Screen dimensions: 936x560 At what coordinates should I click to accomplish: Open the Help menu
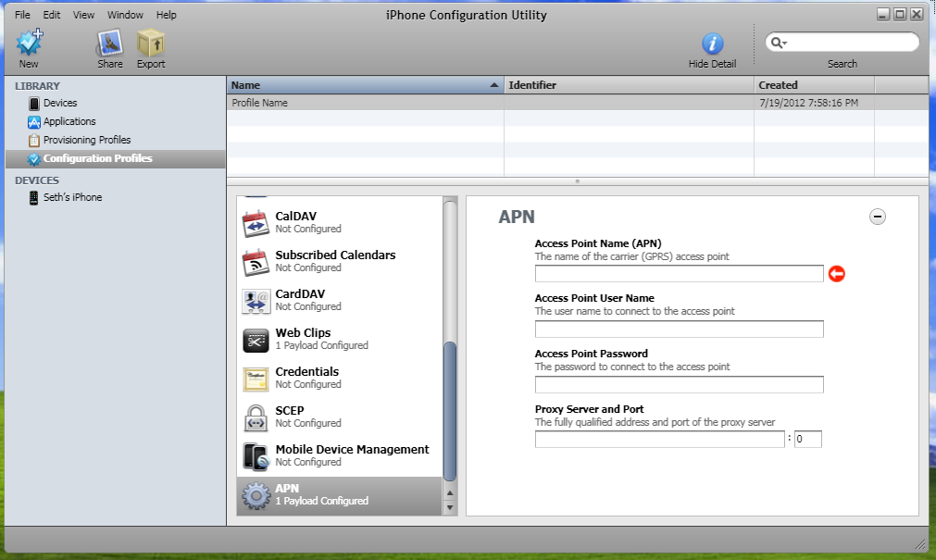(x=167, y=15)
